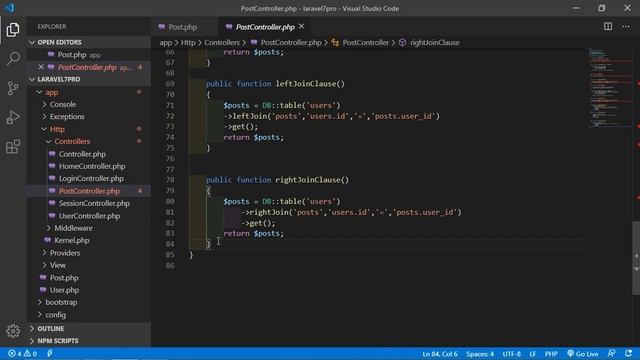Open the Extensions view
The height and width of the screenshot is (360, 640).
click(13, 147)
